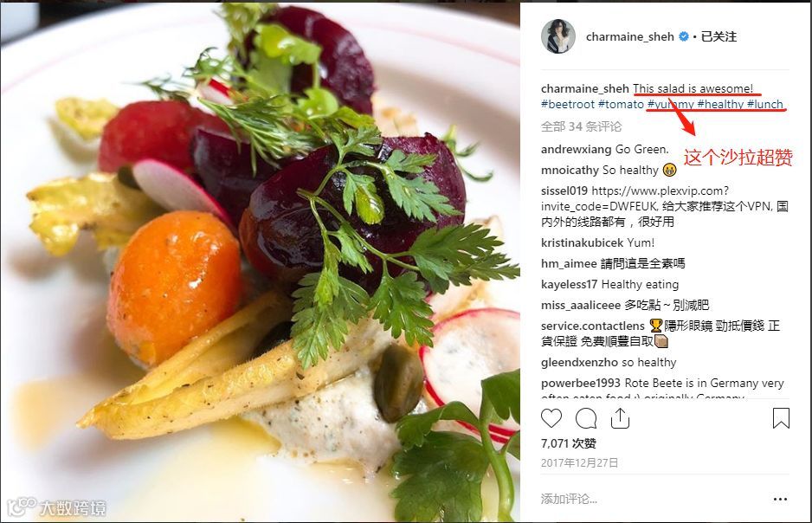Open comments via speech bubble icon

pos(586,418)
